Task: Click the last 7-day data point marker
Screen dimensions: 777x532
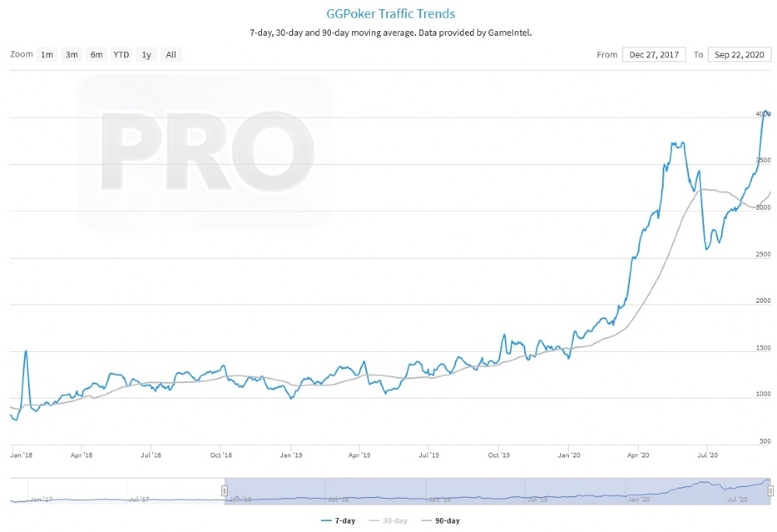Action: 768,113
